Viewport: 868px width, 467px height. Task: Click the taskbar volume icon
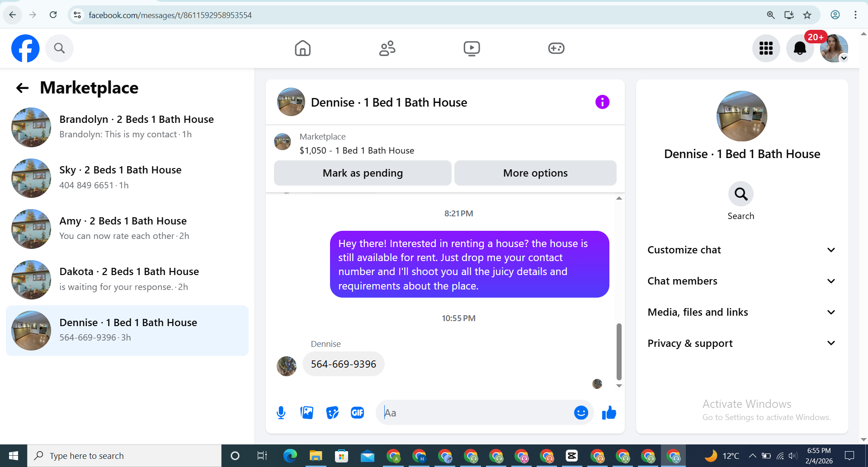tap(793, 456)
